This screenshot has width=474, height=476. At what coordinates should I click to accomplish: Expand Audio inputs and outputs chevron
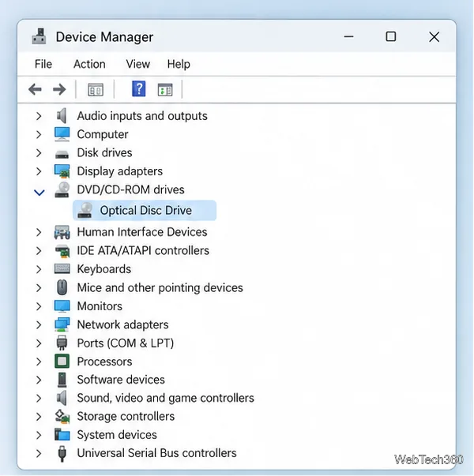39,116
